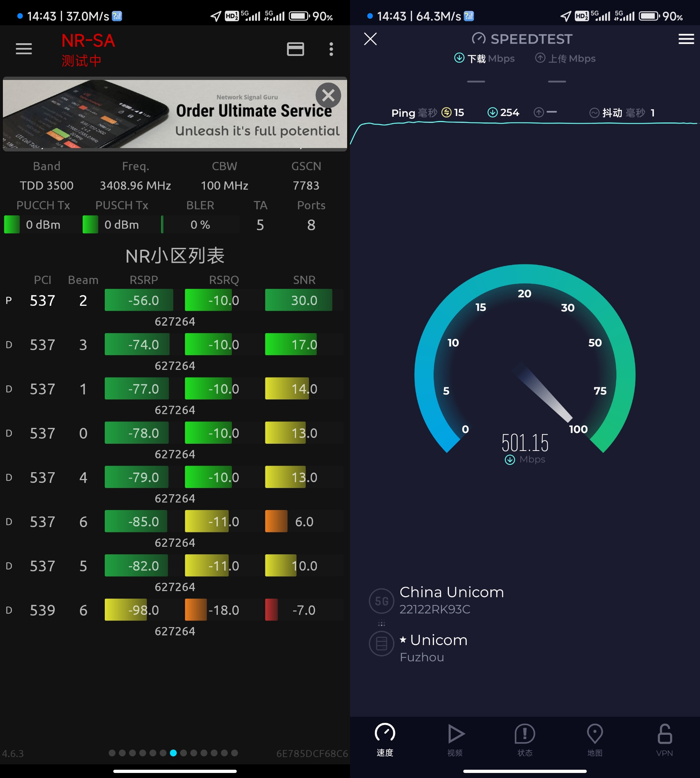Switch to the 速度 speed tab

[x=385, y=740]
